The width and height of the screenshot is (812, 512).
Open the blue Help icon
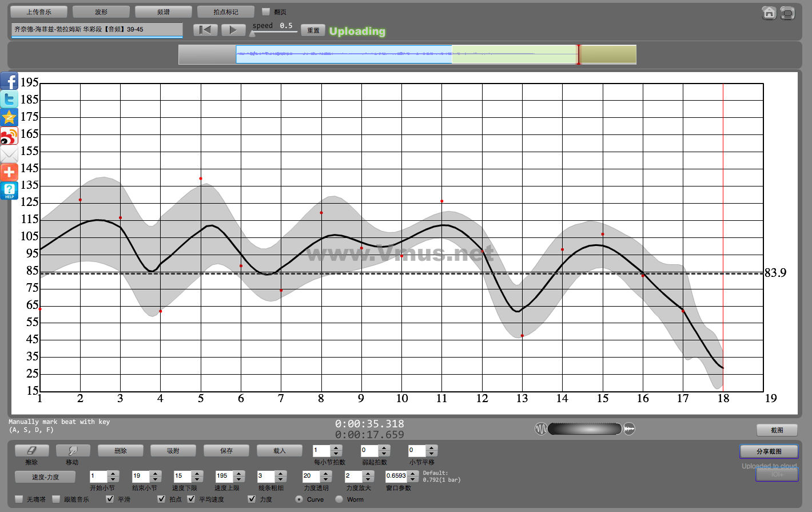coord(9,190)
